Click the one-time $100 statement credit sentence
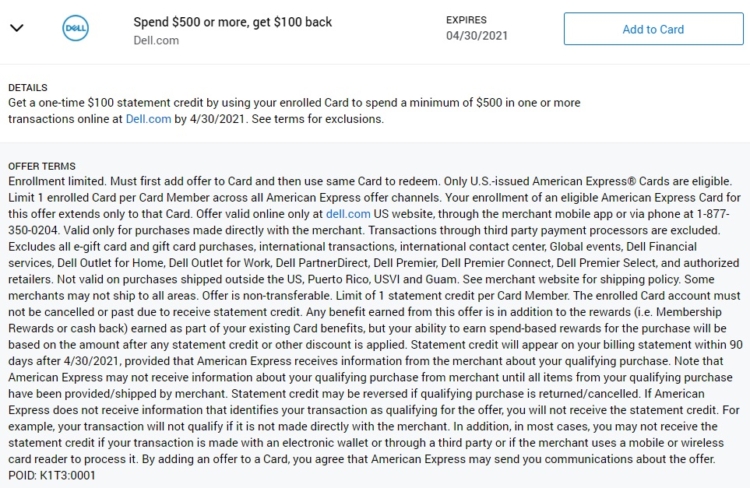The width and height of the screenshot is (750, 488). coord(294,111)
